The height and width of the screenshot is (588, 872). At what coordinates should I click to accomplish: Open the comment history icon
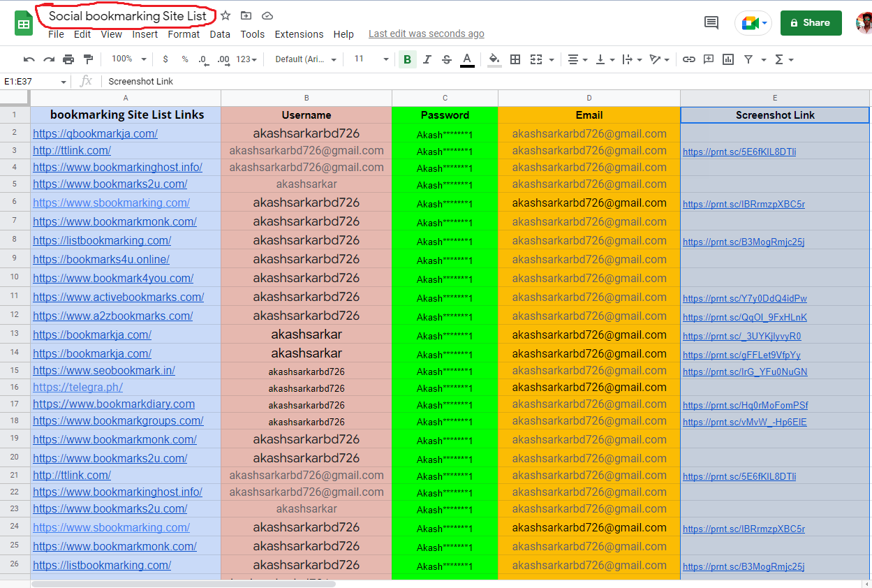click(711, 22)
